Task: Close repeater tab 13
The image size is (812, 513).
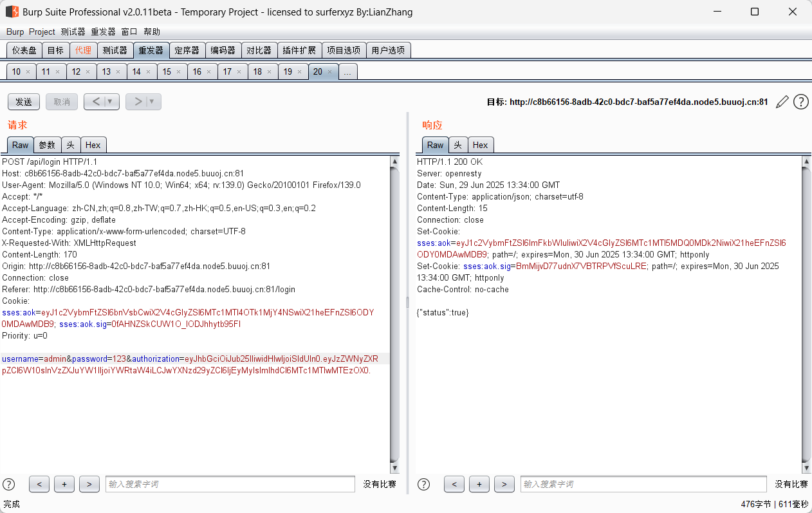Action: (x=118, y=72)
